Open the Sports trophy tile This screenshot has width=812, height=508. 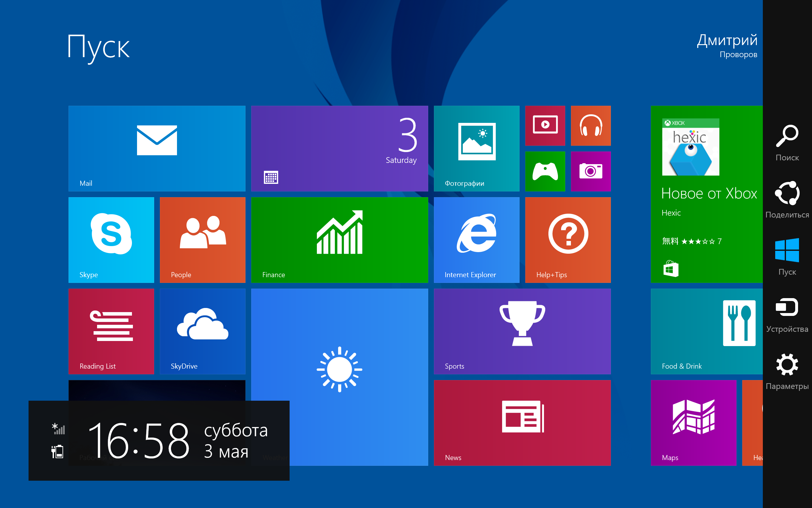[522, 331]
